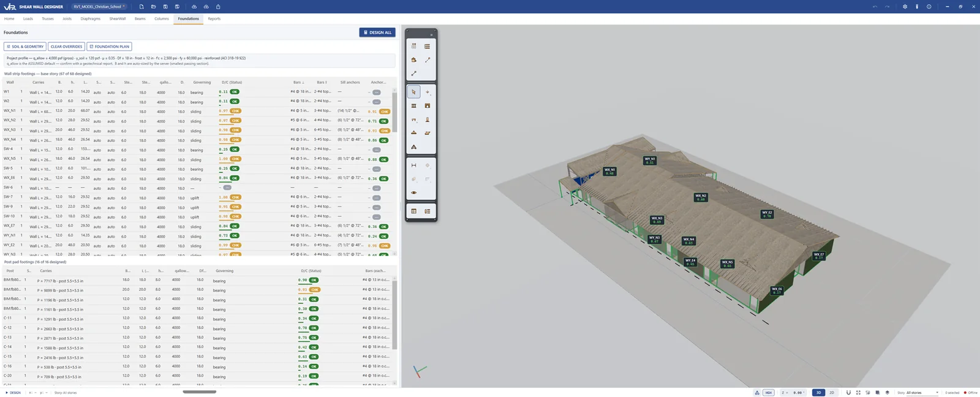The height and width of the screenshot is (397, 980).
Task: Select the post/column tool icon
Action: click(428, 119)
